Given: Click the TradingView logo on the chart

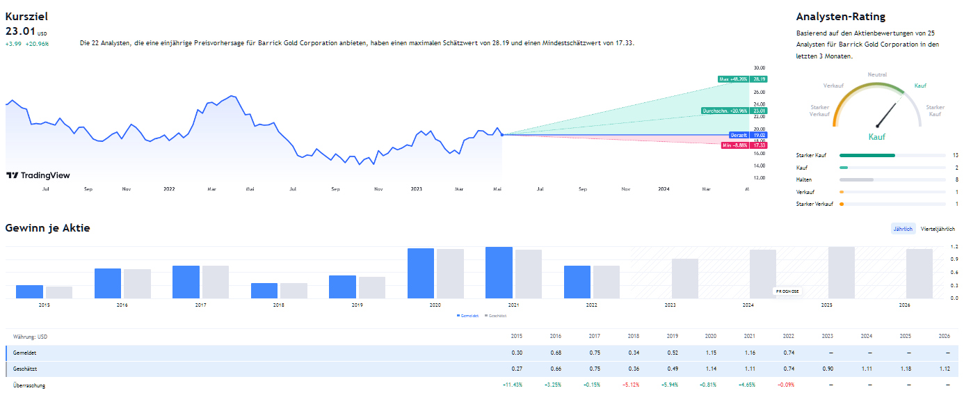Looking at the screenshot, I should click(x=38, y=176).
